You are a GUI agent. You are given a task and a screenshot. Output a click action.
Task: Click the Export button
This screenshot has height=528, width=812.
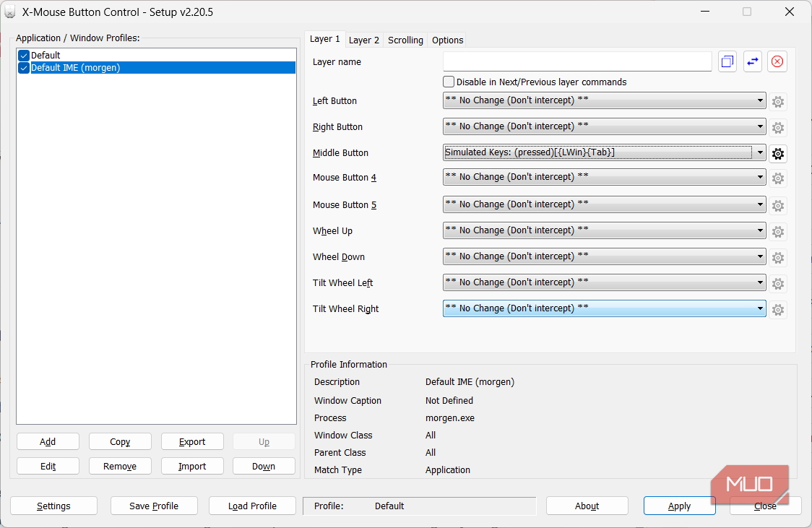[192, 441]
